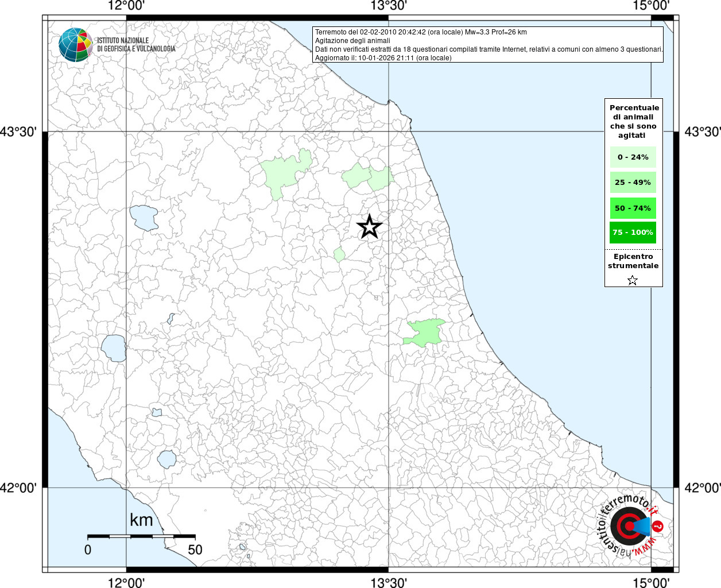721x588 pixels.
Task: Click the 'Epicentro strumentale' legend label
Action: tap(633, 261)
